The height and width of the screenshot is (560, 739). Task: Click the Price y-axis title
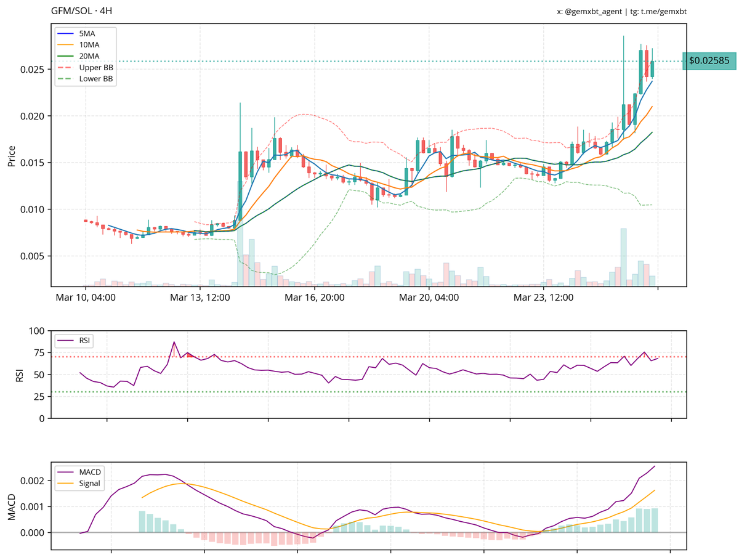click(x=11, y=156)
